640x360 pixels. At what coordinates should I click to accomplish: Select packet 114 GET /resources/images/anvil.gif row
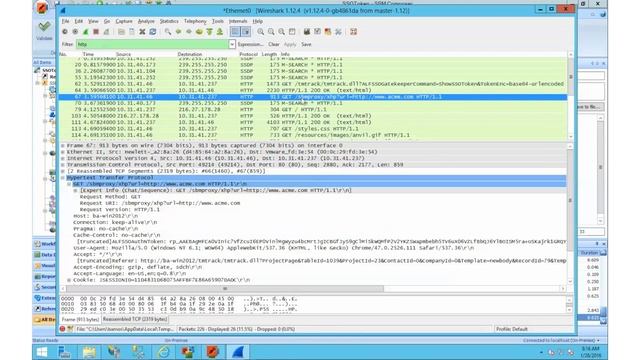313,135
